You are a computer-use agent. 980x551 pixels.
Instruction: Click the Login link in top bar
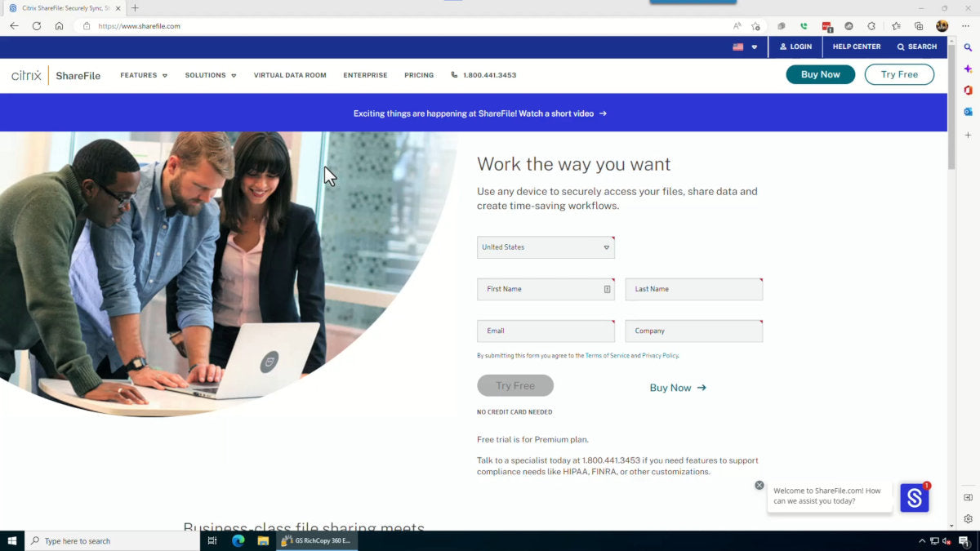[x=795, y=47]
